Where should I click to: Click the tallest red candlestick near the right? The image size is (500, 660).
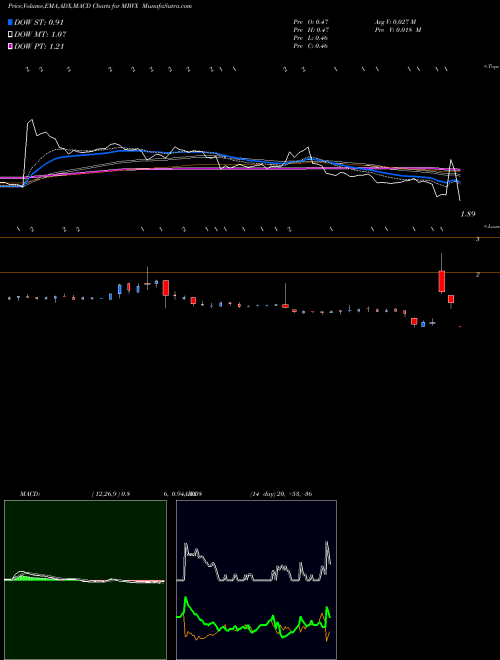pyautogui.click(x=441, y=281)
